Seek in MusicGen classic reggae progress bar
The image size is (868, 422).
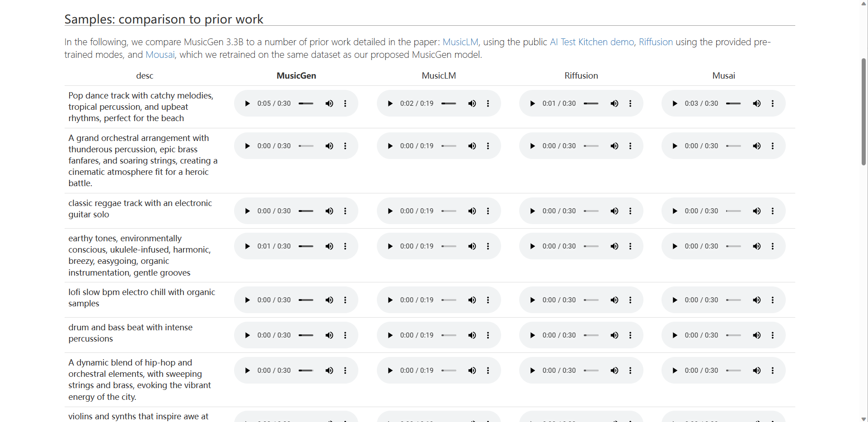point(306,211)
